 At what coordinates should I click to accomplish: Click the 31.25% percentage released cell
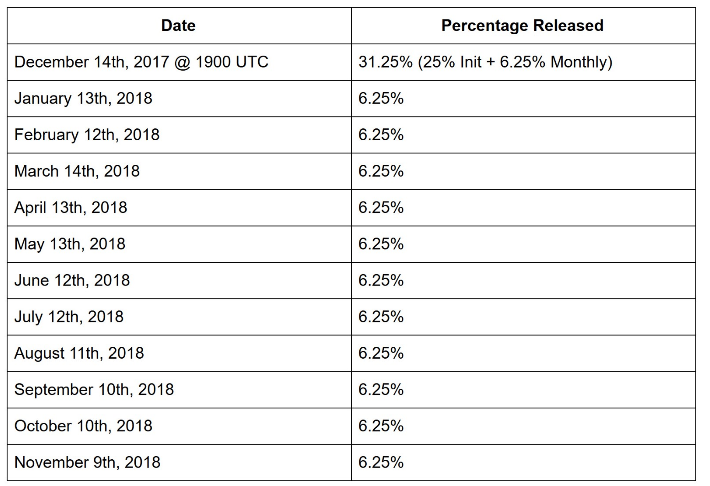pos(485,62)
